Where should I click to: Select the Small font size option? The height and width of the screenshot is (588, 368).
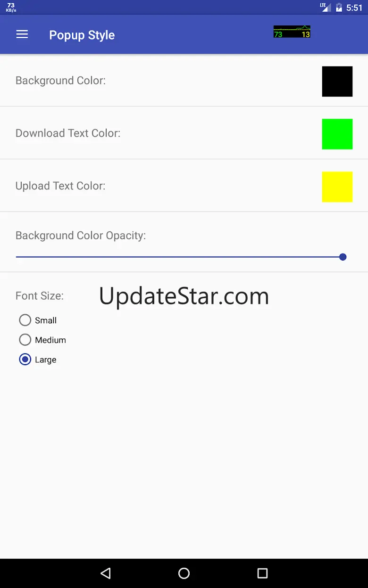click(38, 320)
